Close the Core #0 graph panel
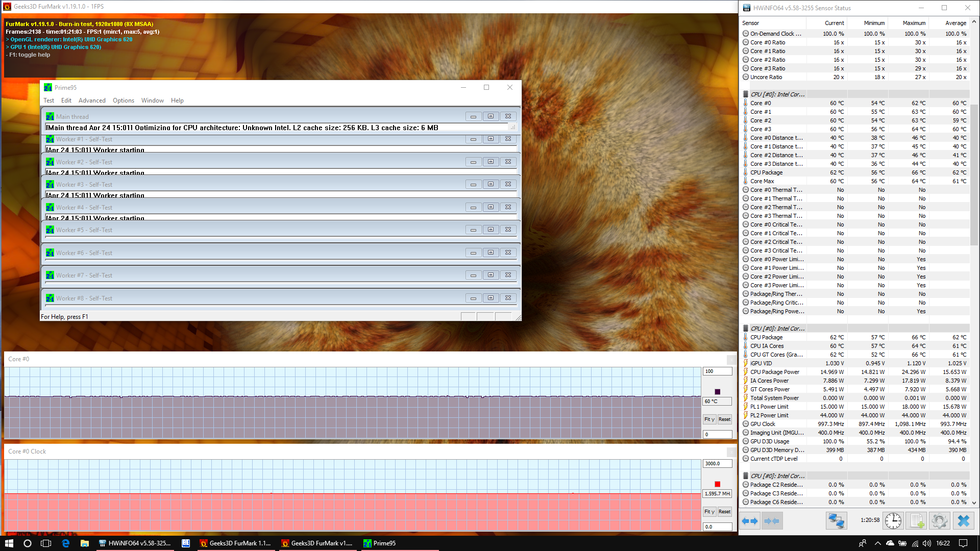 pos(731,359)
